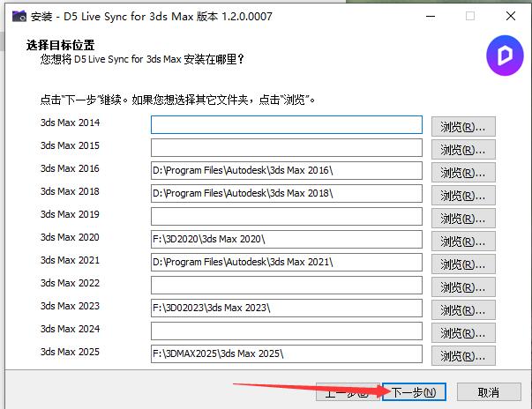Click the 3ds Max 2022 label
532x409 pixels.
pos(70,283)
